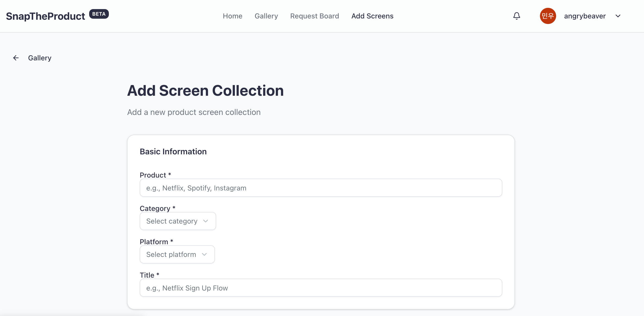This screenshot has width=644, height=316.
Task: Focus the Product input field
Action: coord(321,188)
